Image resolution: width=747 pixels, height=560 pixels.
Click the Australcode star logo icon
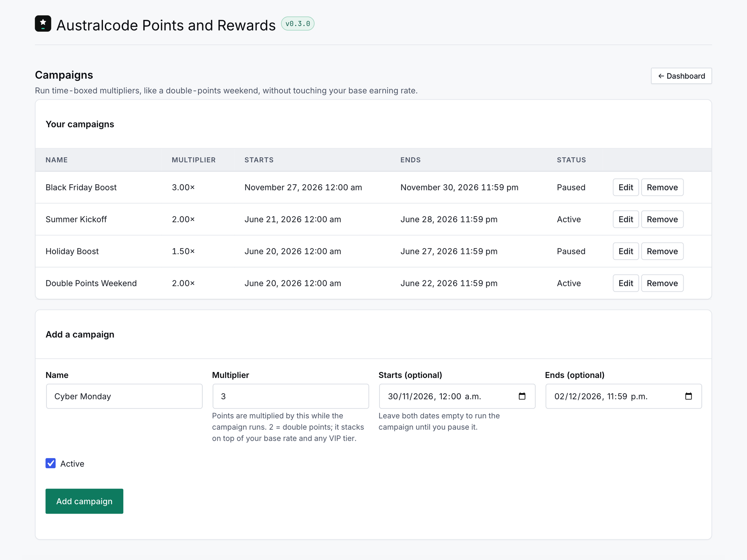pyautogui.click(x=43, y=24)
